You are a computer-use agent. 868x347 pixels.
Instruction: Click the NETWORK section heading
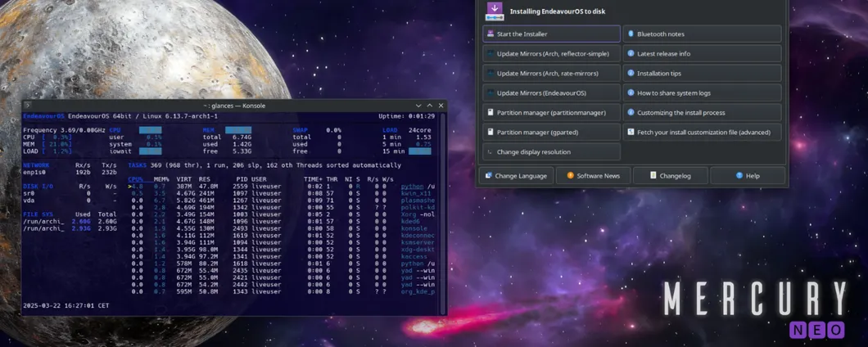pyautogui.click(x=36, y=165)
